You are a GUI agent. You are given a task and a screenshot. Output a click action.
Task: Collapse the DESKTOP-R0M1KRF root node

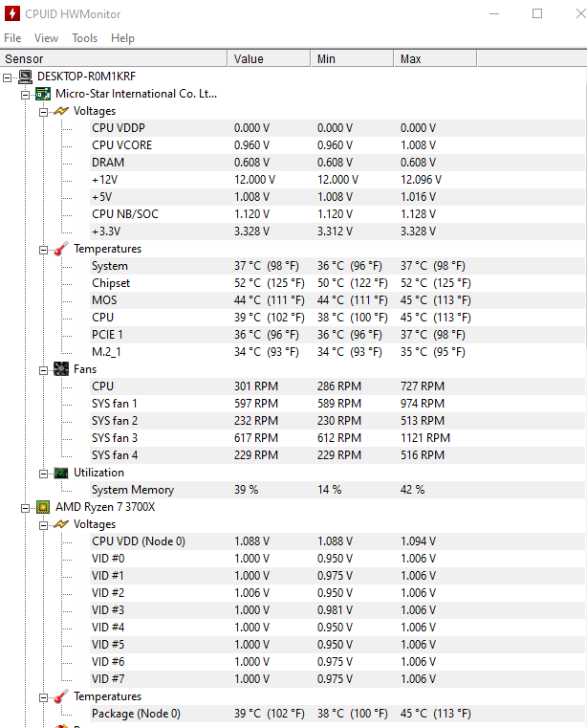9,77
